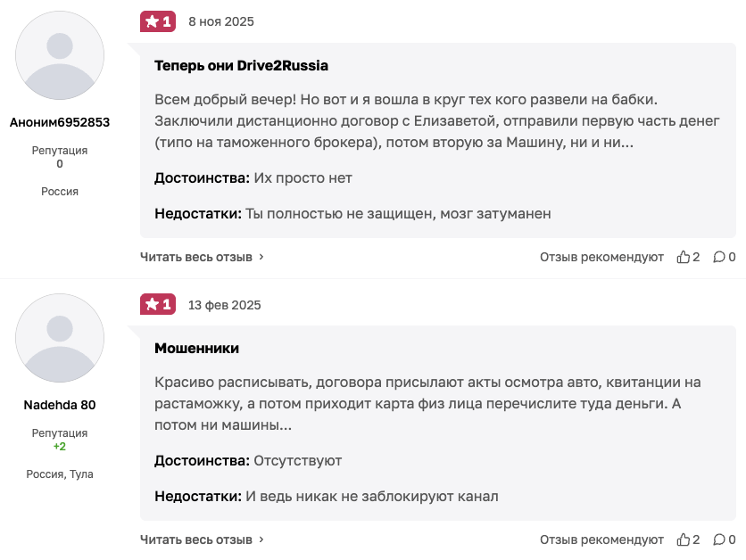Open Аноним6952853's avatar image
746x560 pixels.
tap(59, 54)
